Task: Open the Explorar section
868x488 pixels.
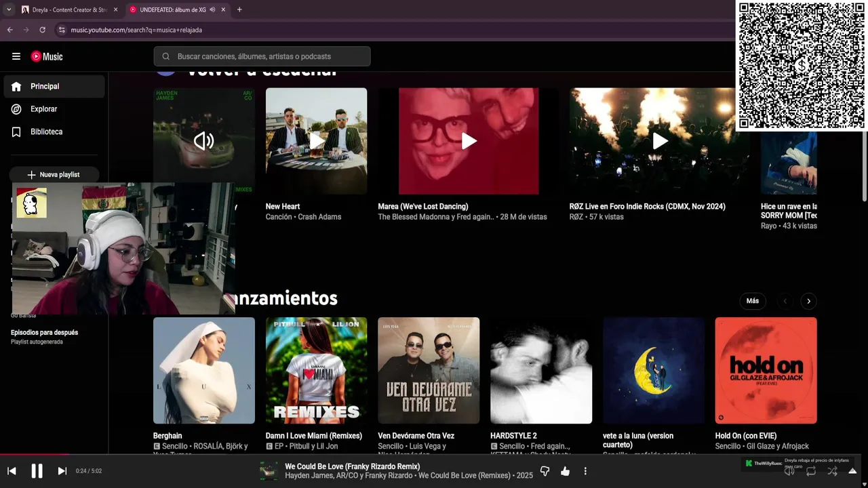Action: (x=54, y=109)
